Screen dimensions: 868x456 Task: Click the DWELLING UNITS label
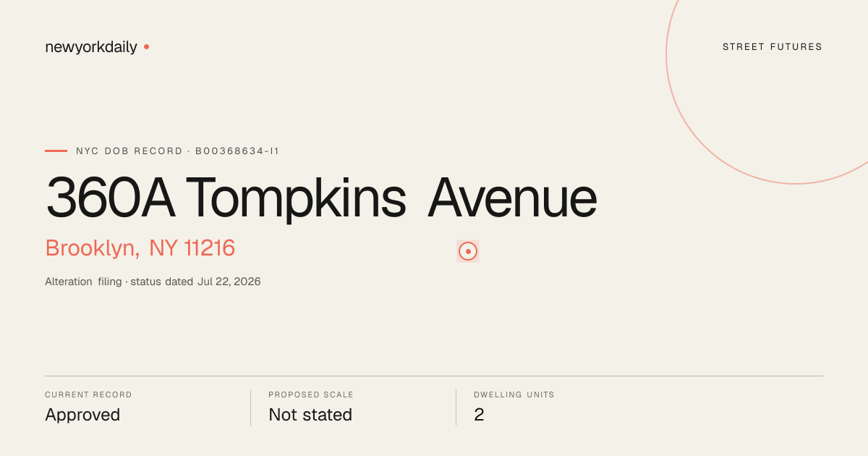coord(514,395)
